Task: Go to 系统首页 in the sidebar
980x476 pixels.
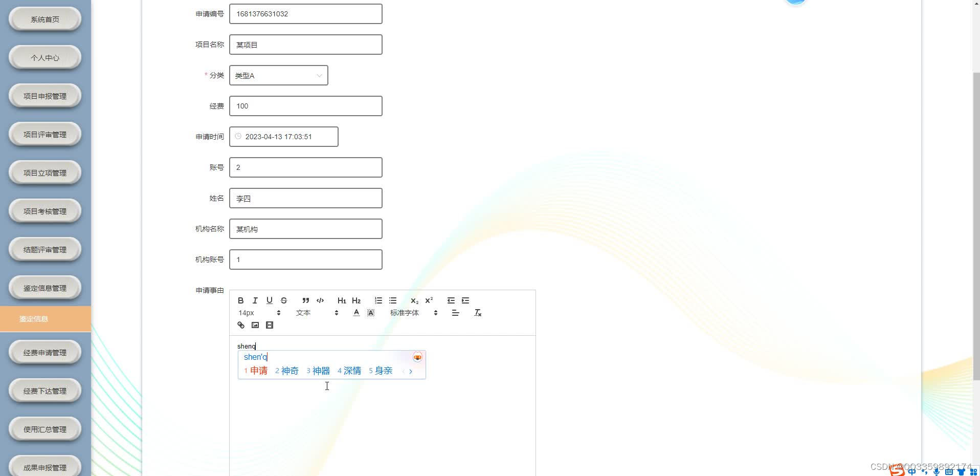Action: tap(45, 19)
